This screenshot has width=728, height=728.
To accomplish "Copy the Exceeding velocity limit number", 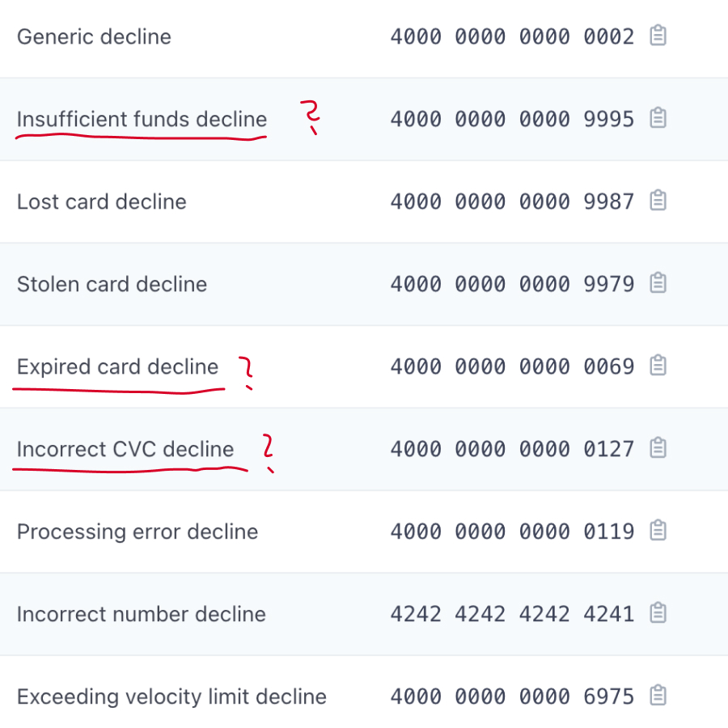I will tap(658, 696).
